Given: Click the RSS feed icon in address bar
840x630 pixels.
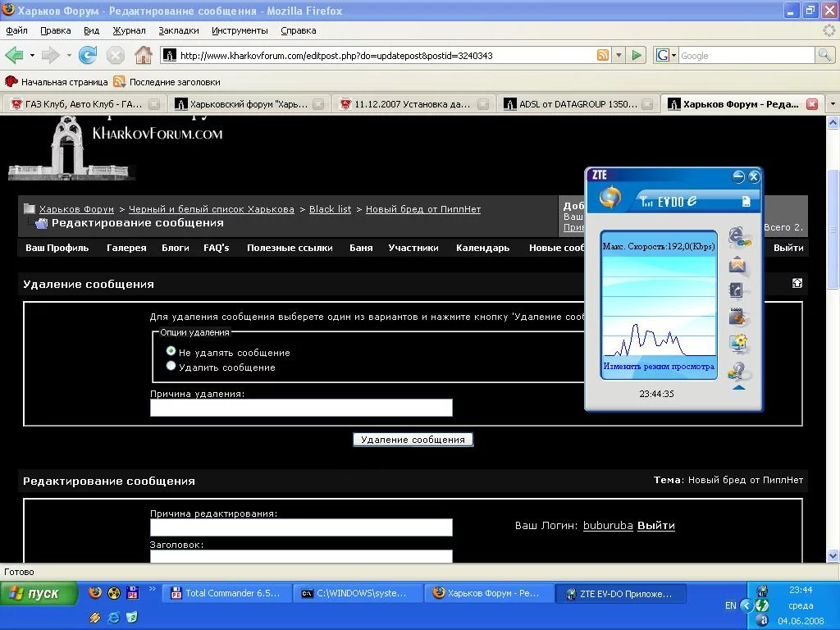Looking at the screenshot, I should tap(603, 56).
